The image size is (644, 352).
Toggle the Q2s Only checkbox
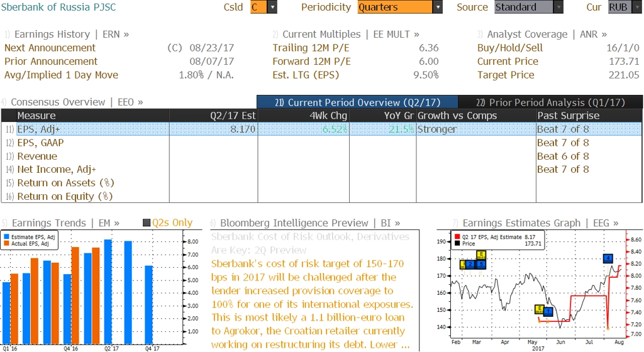[146, 223]
